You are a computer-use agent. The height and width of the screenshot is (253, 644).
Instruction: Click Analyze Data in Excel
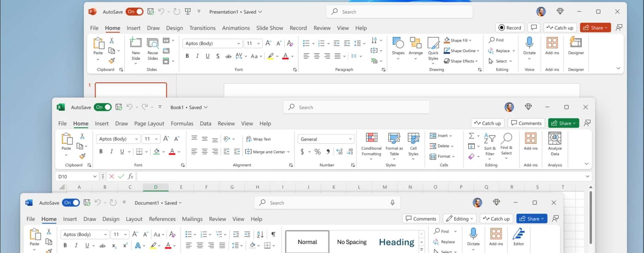(555, 144)
